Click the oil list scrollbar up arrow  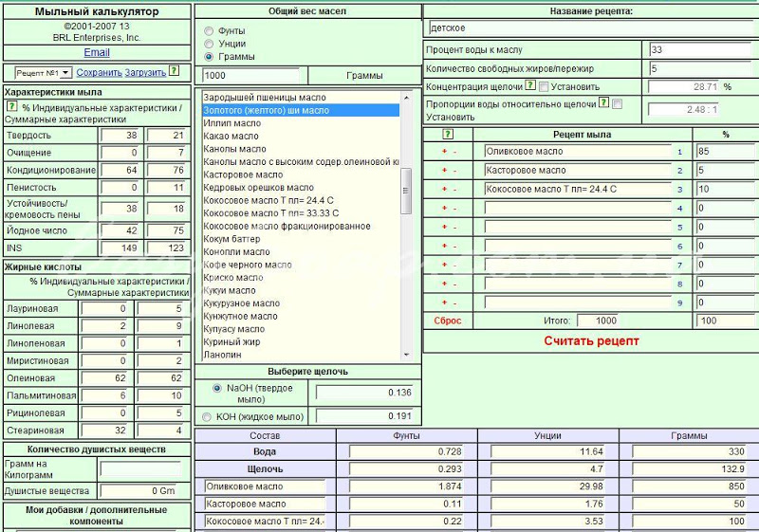pyautogui.click(x=406, y=98)
